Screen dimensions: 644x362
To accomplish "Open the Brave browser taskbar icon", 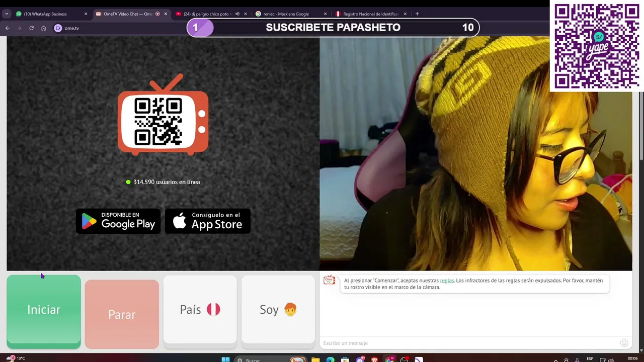I will point(375,360).
